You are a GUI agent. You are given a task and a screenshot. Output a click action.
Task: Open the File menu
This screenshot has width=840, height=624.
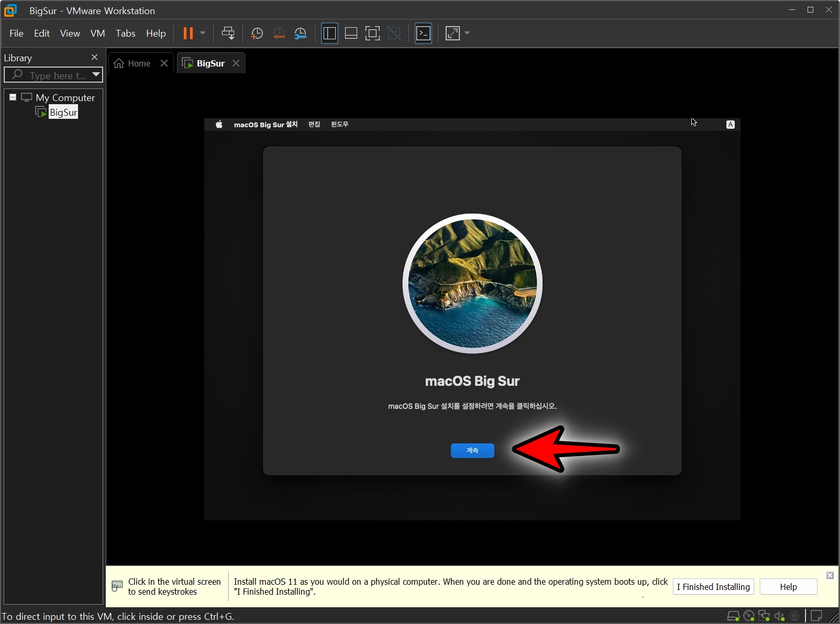pyautogui.click(x=16, y=34)
